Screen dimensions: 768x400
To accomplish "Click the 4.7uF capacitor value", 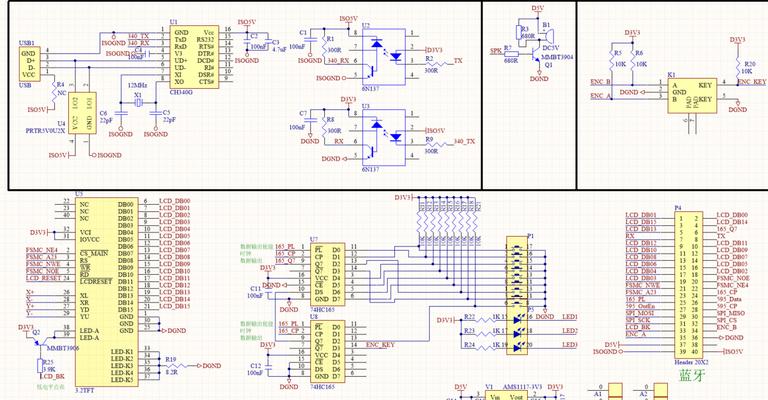I will coord(279,49).
